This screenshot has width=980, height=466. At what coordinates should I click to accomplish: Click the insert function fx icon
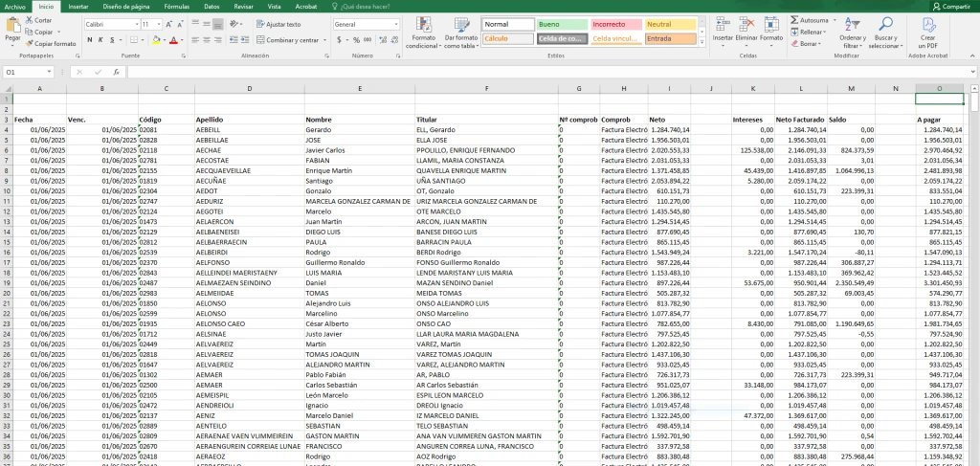click(116, 73)
